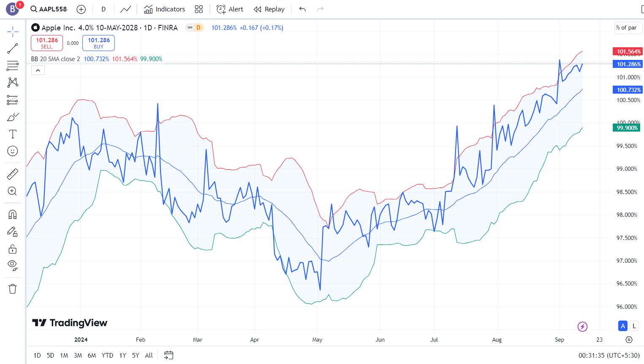The image size is (644, 364).
Task: Open the % of par scale dropdown
Action: point(628,28)
